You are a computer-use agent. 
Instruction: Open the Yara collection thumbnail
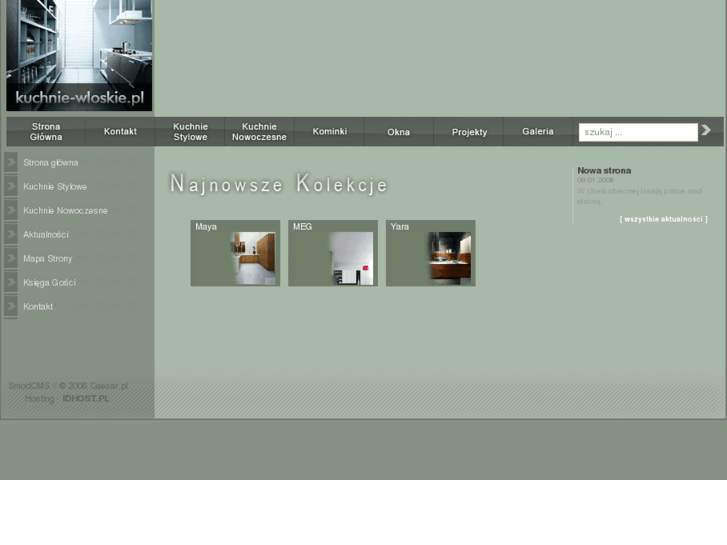(x=431, y=253)
